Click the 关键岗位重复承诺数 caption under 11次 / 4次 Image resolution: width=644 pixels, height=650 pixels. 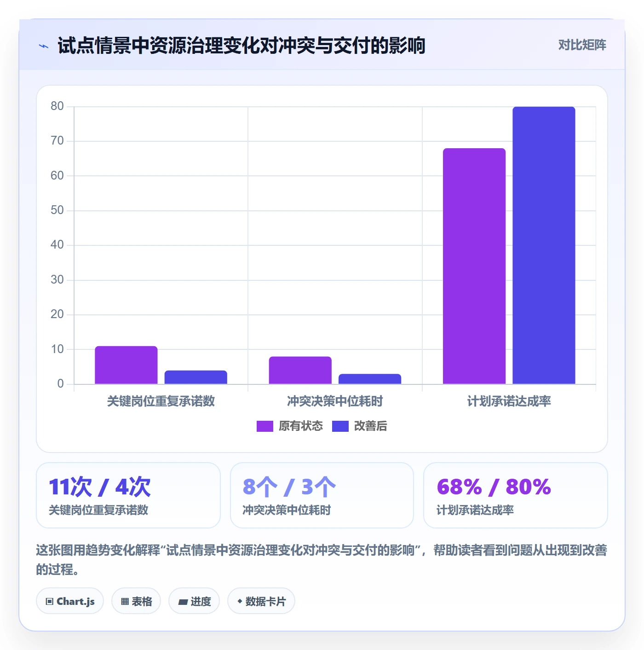coord(98,510)
